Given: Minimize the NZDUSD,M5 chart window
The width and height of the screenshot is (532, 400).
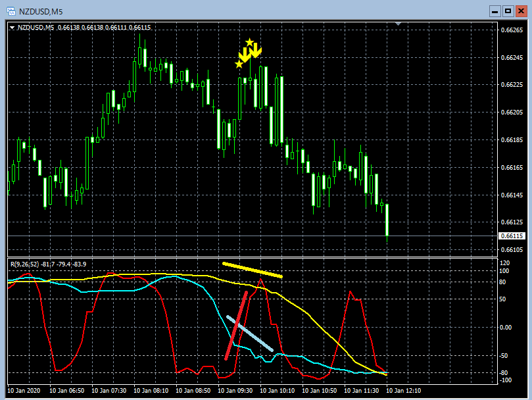Looking at the screenshot, I should [495, 11].
